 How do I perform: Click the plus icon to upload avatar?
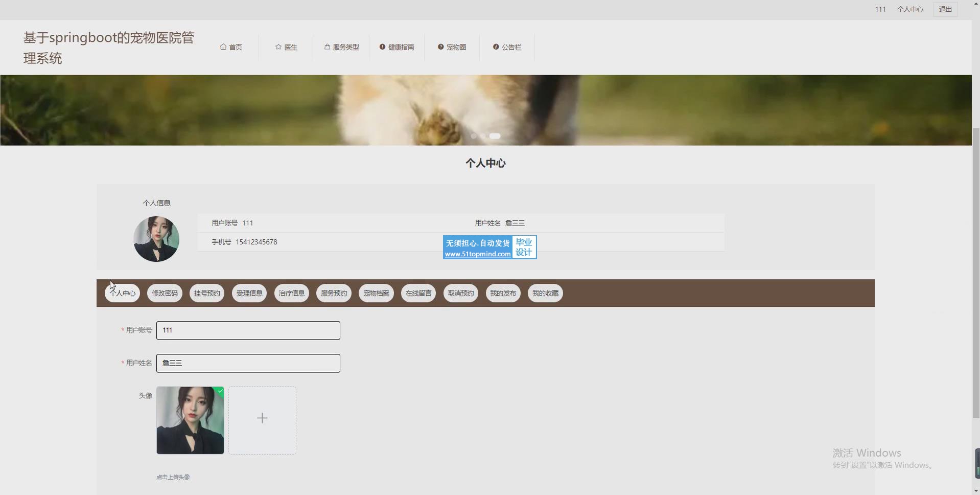(x=262, y=418)
